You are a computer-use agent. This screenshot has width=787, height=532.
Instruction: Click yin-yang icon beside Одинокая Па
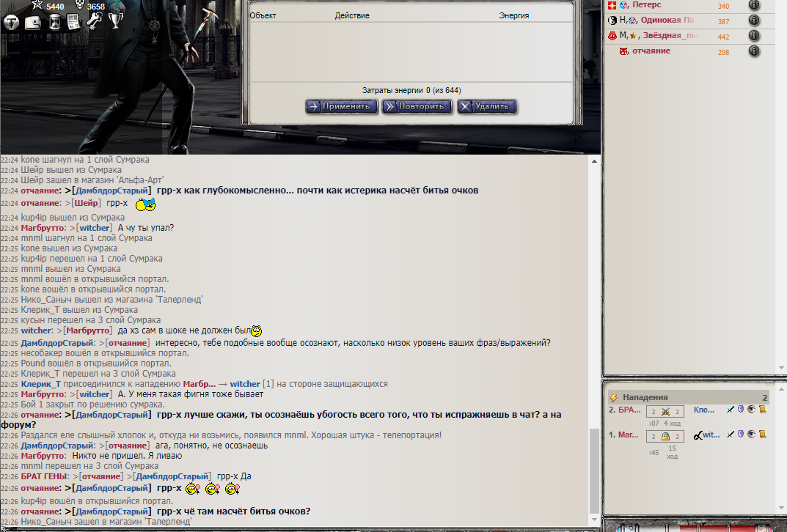[612, 21]
